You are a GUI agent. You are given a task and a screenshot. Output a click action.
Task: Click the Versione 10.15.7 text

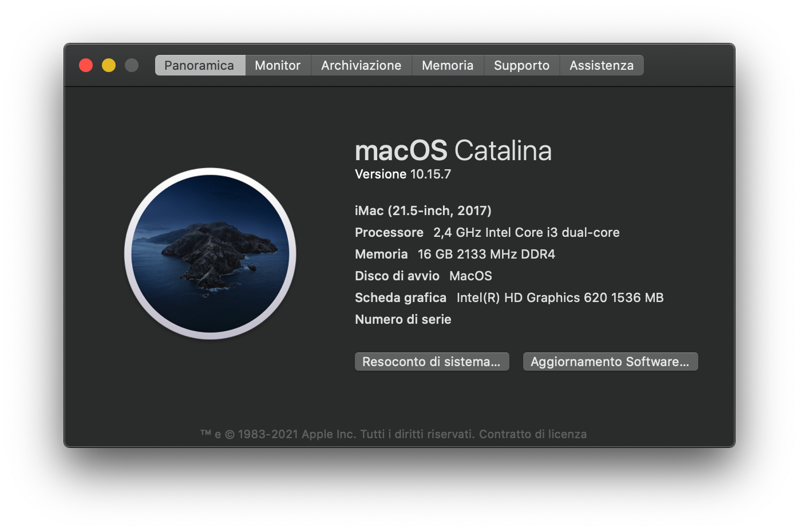403,174
